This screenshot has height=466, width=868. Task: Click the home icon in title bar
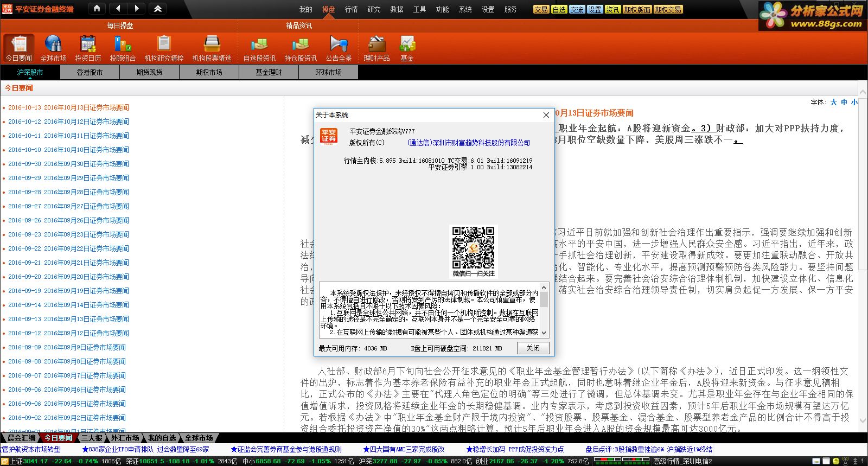[97, 9]
